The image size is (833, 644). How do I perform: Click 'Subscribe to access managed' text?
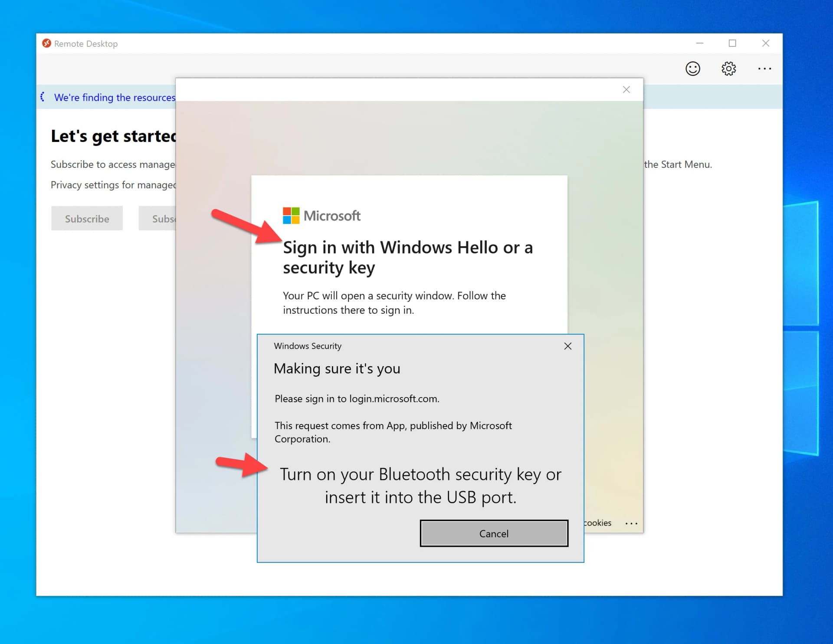(113, 164)
